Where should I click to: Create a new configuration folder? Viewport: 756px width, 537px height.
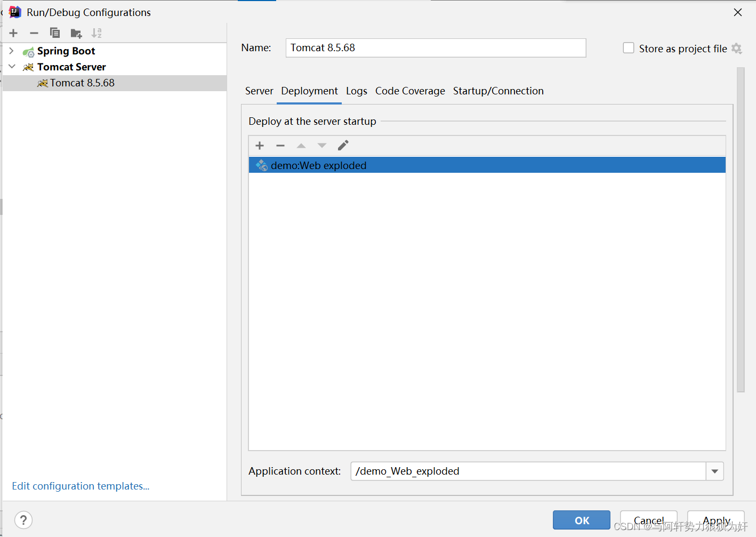(x=76, y=33)
